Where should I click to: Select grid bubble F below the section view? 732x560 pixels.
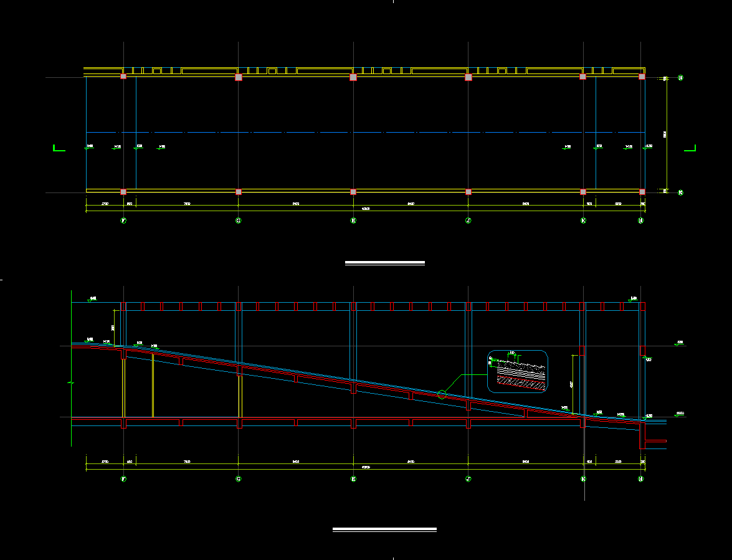coord(123,479)
